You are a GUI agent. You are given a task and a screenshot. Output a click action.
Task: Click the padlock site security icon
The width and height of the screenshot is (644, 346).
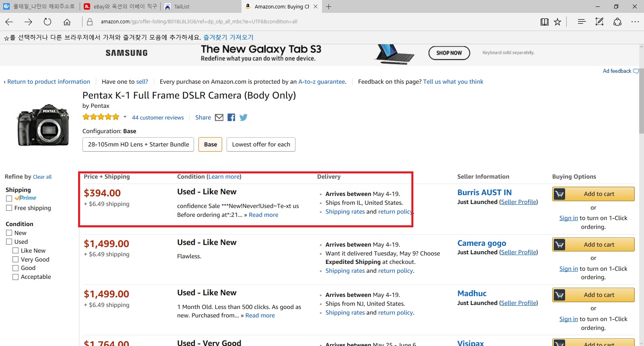[90, 22]
